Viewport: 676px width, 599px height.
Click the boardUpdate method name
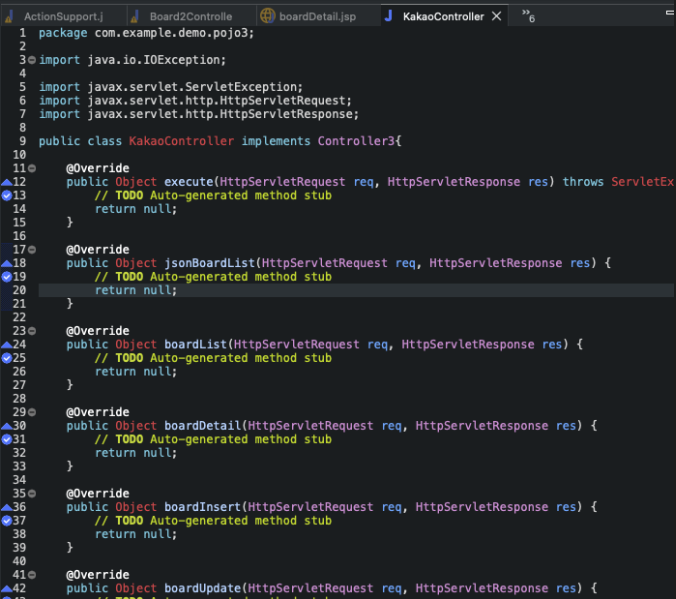(x=202, y=588)
